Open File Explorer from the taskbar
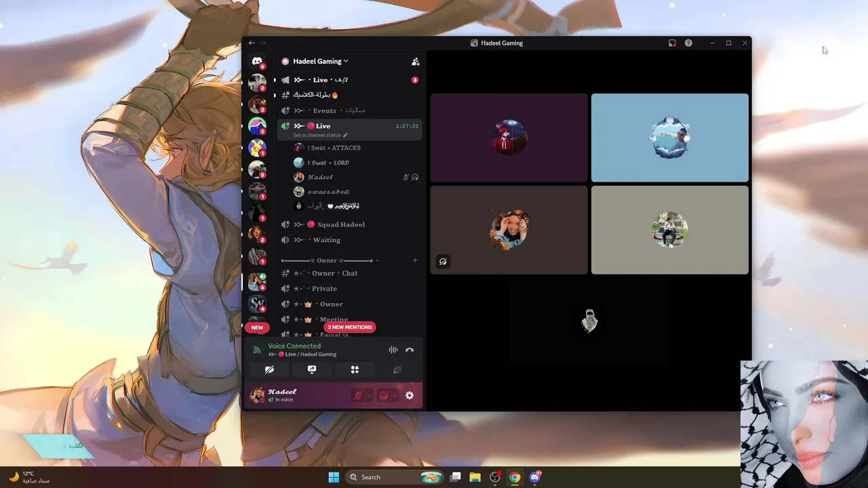Screen dimensions: 868x488 pos(475,477)
